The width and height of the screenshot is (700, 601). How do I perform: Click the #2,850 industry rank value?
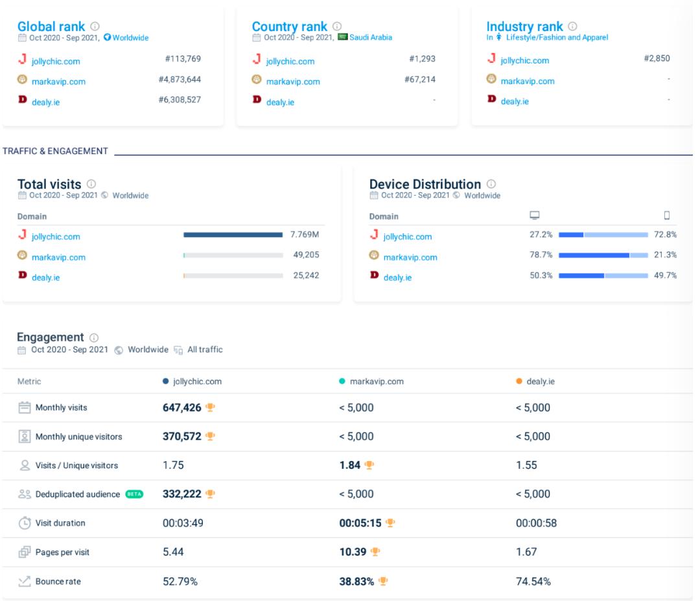657,58
